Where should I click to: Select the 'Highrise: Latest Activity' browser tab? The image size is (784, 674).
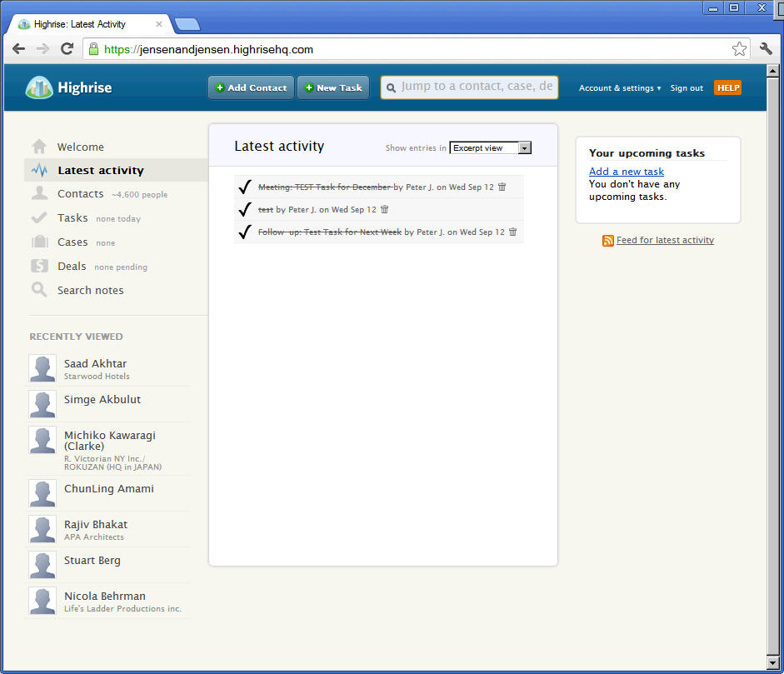tap(89, 24)
